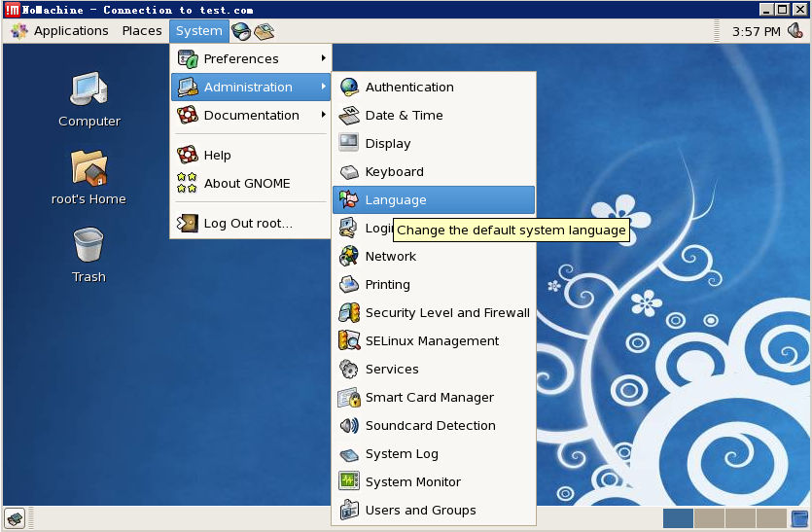The width and height of the screenshot is (812, 532).
Task: Click the Soundcard Detection speaker icon
Action: click(349, 425)
